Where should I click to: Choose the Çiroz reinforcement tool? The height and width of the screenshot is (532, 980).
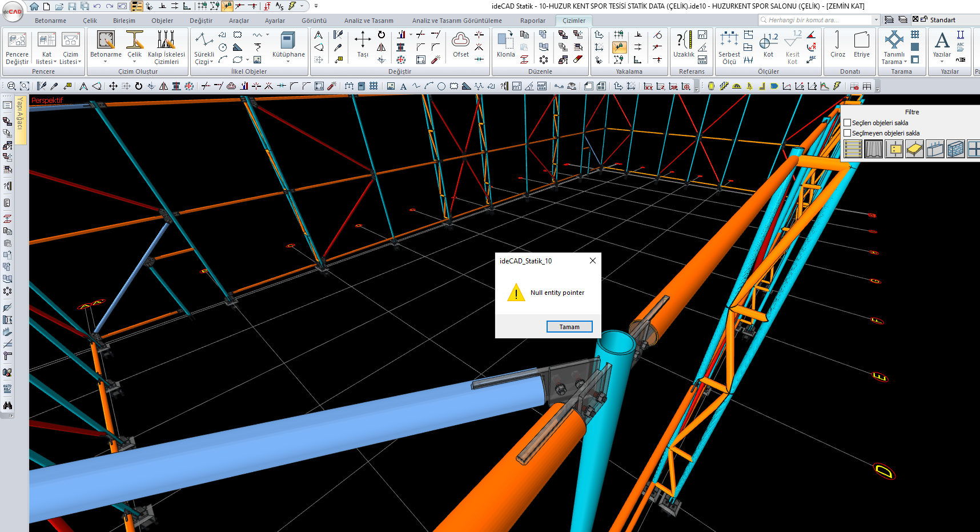pyautogui.click(x=838, y=45)
